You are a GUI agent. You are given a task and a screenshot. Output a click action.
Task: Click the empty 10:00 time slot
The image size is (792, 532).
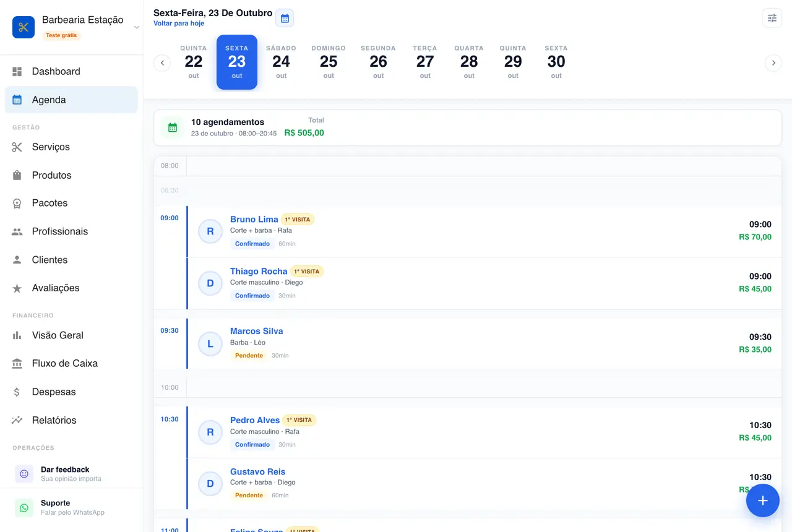click(x=484, y=388)
